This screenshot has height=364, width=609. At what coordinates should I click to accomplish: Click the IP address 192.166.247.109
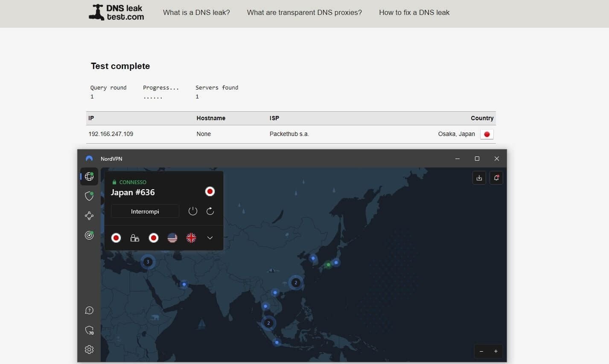pyautogui.click(x=111, y=134)
